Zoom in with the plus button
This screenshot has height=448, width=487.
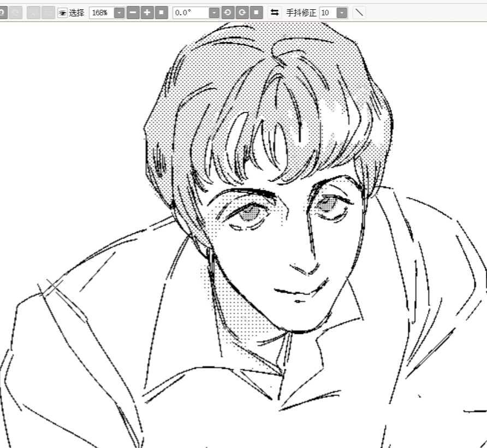coord(147,13)
